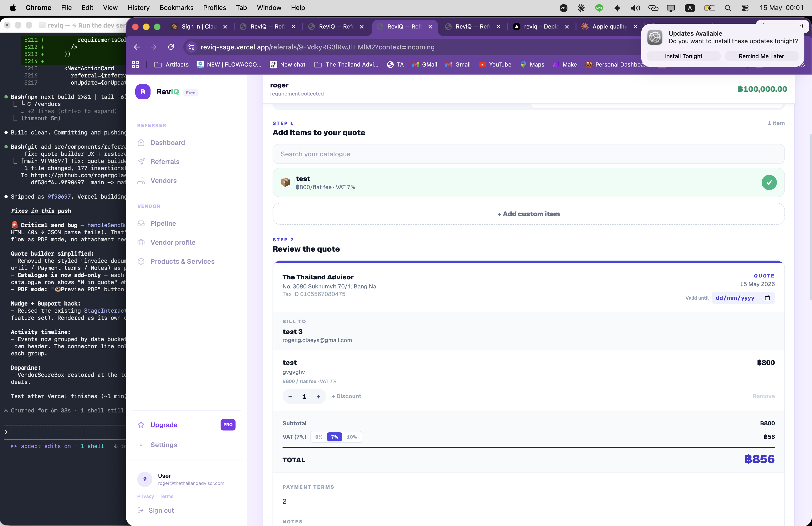Select 10% VAT rate
Viewport: 812px width, 526px height.
coord(352,437)
